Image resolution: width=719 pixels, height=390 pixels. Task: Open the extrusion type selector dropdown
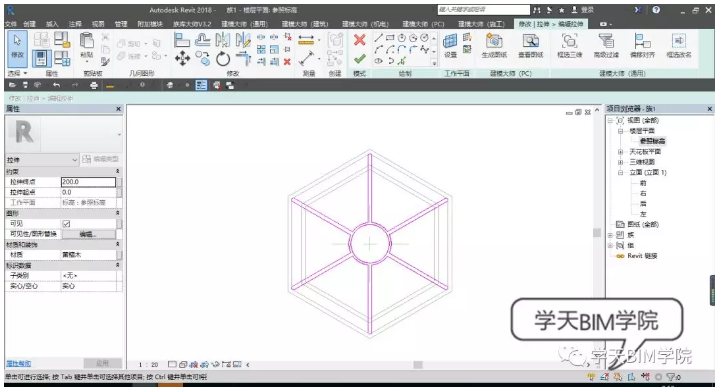(42, 159)
